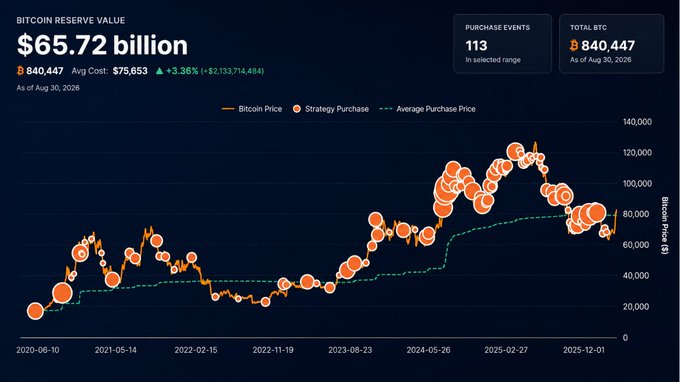Viewport: 680px width, 382px height.
Task: Click the 20,000 y-axis label
Action: (636, 307)
